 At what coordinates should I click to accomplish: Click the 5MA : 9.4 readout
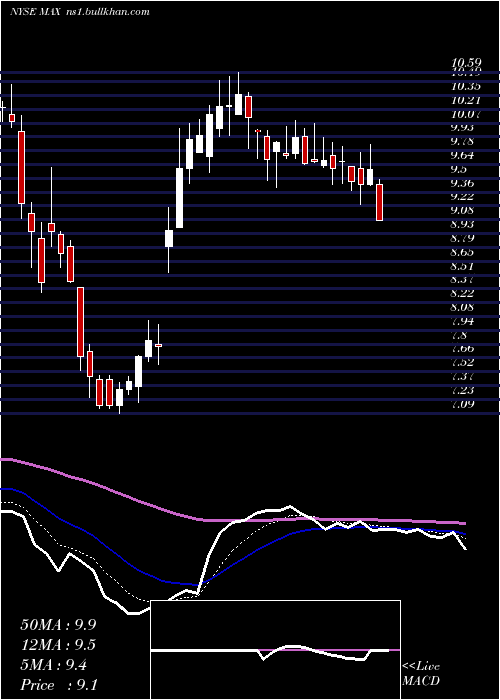click(x=54, y=665)
